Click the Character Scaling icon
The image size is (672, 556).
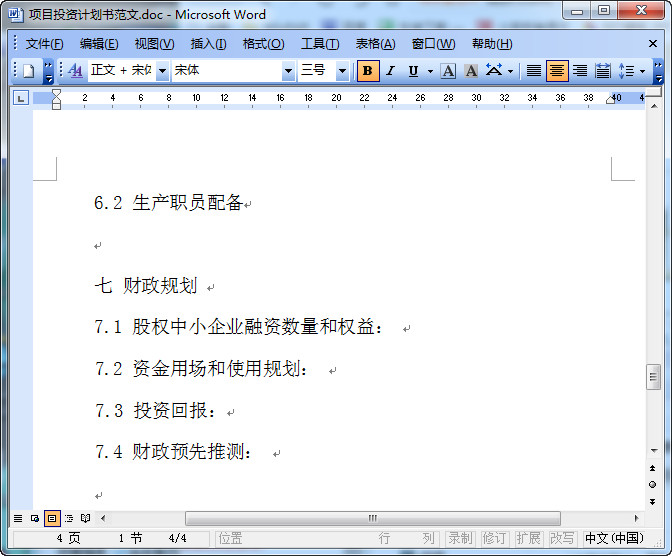coord(494,70)
